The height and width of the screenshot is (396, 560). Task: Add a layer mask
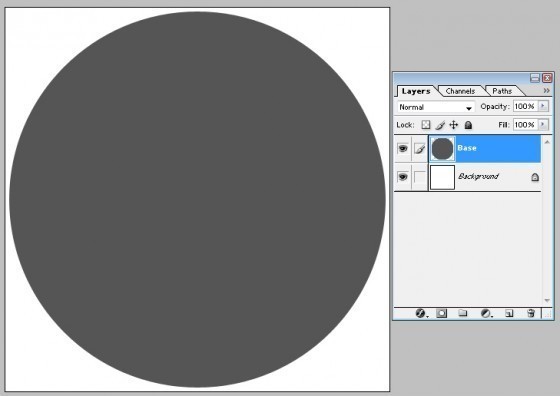[x=441, y=314]
